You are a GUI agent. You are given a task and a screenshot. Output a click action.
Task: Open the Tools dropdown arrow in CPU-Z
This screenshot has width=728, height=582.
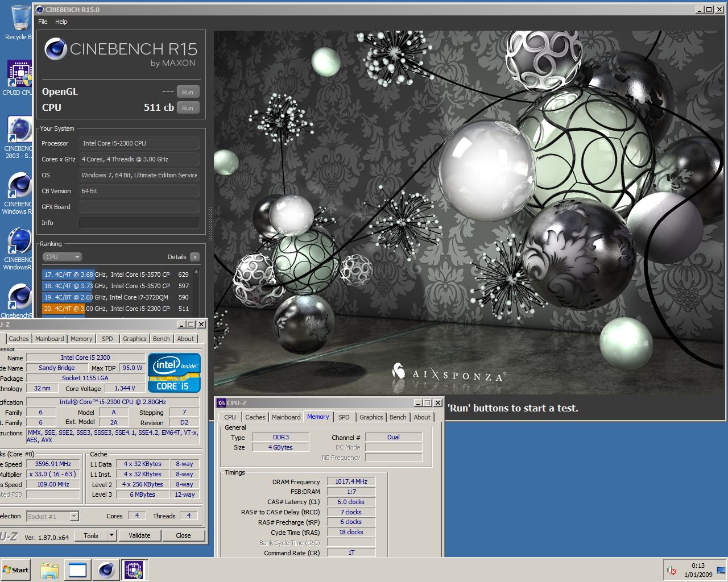pos(111,535)
